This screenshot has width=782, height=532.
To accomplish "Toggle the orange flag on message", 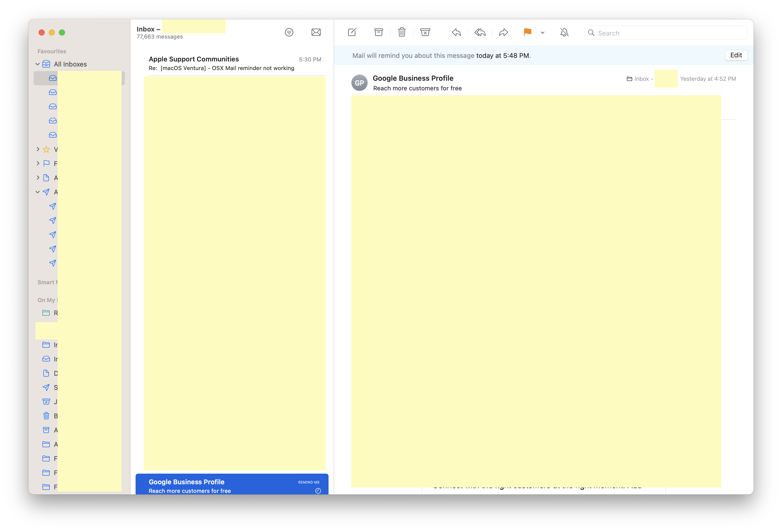I will click(x=527, y=32).
